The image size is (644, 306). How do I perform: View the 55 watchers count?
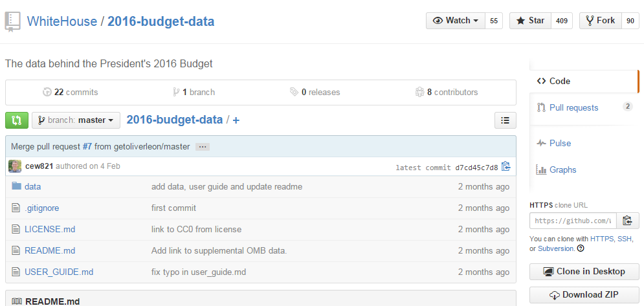pos(494,21)
